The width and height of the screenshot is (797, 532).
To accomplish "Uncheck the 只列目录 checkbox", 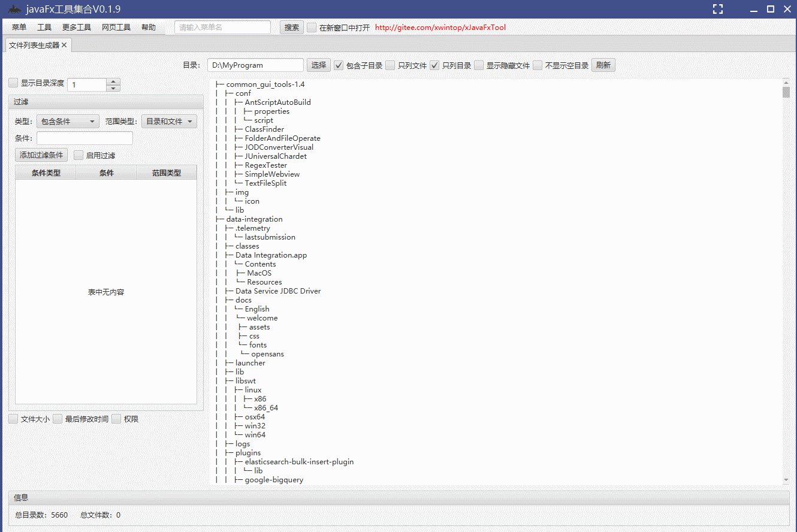I will (x=434, y=65).
